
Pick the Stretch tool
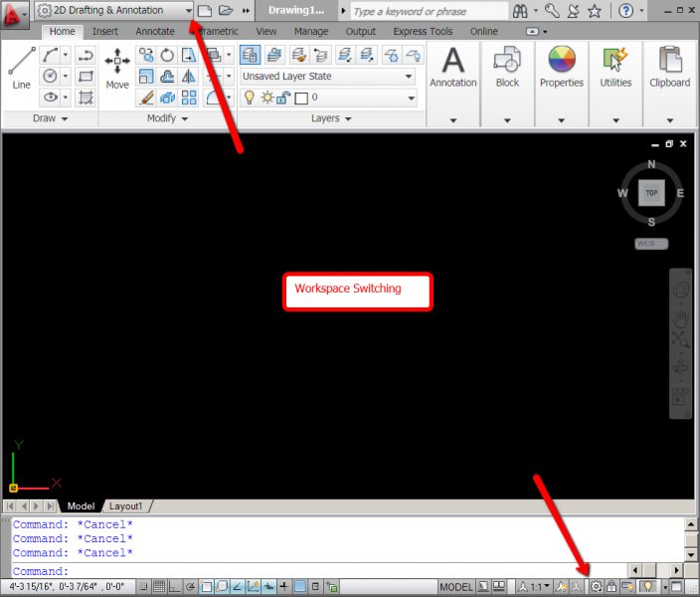click(x=188, y=56)
